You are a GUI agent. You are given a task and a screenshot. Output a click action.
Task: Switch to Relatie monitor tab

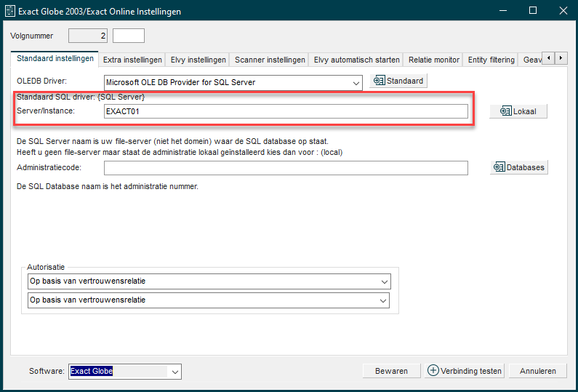434,60
